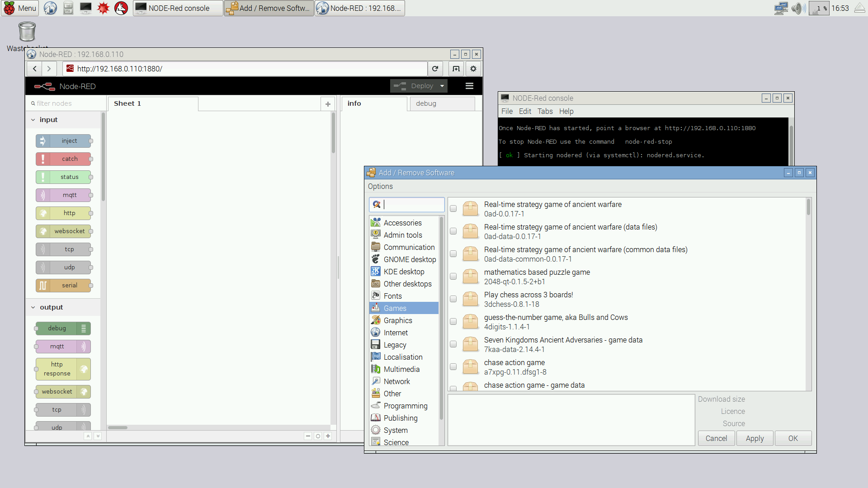Switch to NODE-Red console taskbar button
The width and height of the screenshot is (868, 488).
coord(178,8)
